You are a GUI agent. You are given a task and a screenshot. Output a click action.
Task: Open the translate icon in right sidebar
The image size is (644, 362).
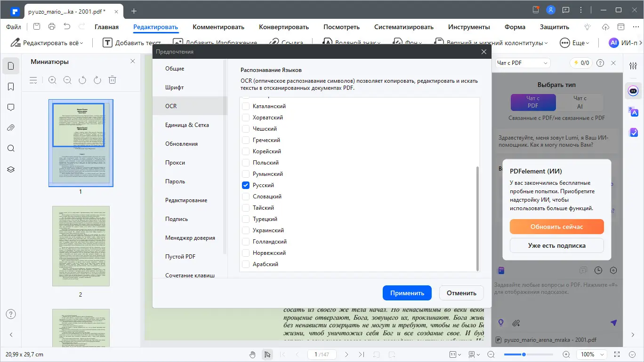633,111
